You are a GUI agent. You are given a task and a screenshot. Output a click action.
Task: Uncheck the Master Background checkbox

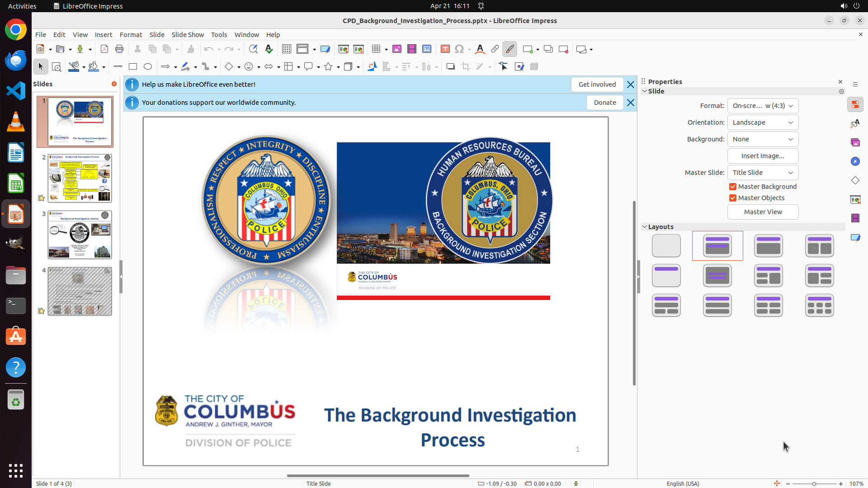733,187
